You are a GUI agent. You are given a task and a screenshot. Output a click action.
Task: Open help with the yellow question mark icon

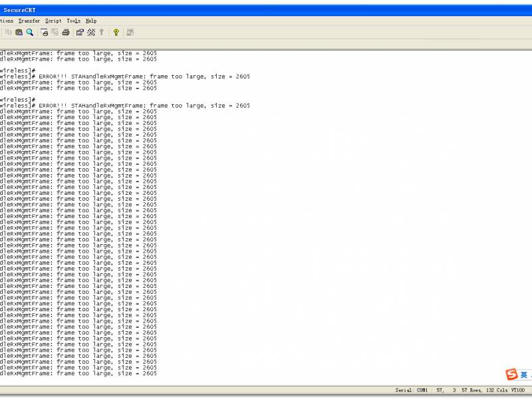pos(116,32)
